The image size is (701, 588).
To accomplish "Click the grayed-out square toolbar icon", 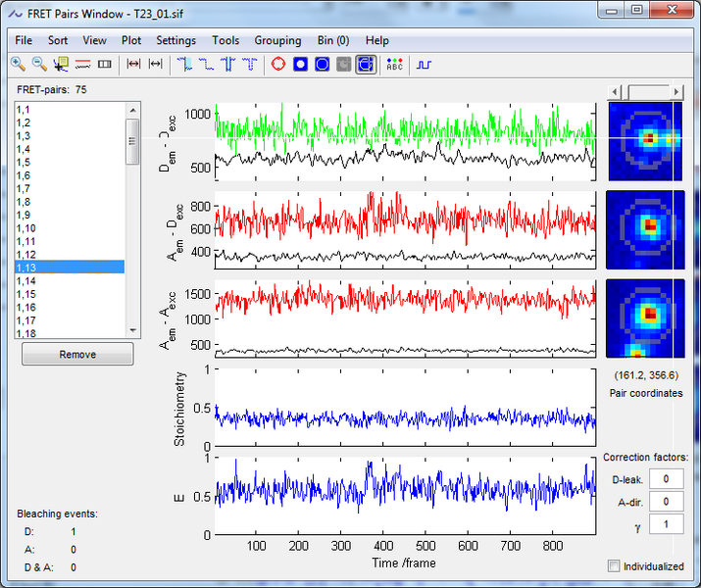I will point(342,65).
